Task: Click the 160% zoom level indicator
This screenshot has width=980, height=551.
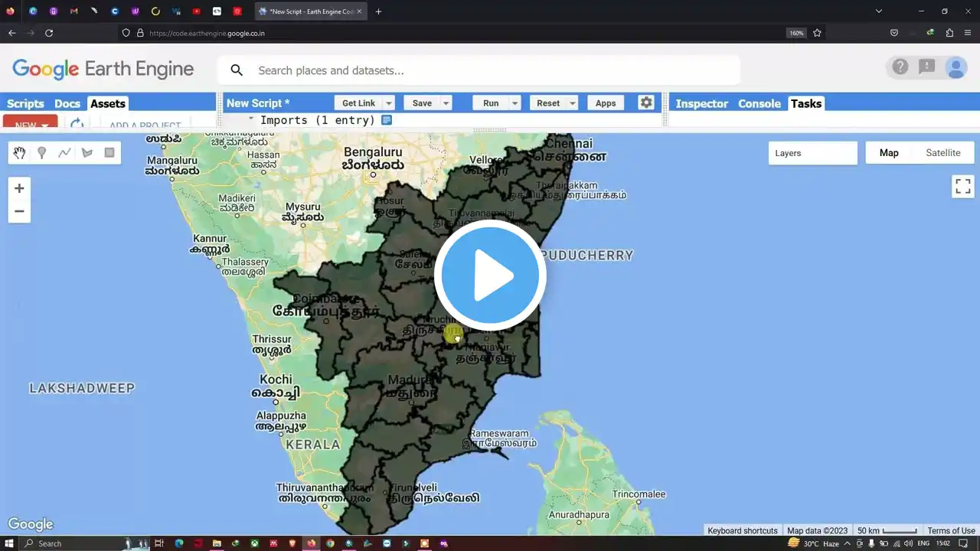Action: coord(796,33)
